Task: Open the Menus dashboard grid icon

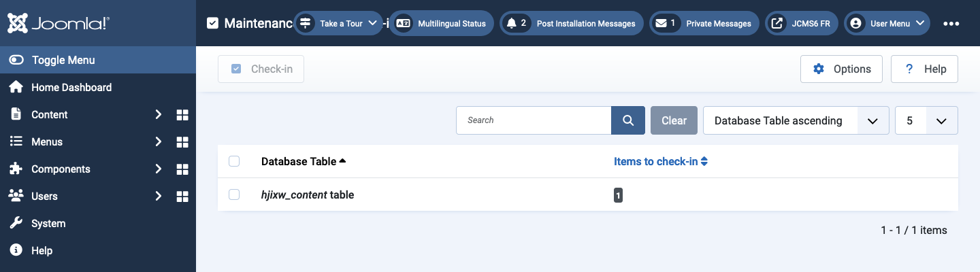Action: coord(182,142)
